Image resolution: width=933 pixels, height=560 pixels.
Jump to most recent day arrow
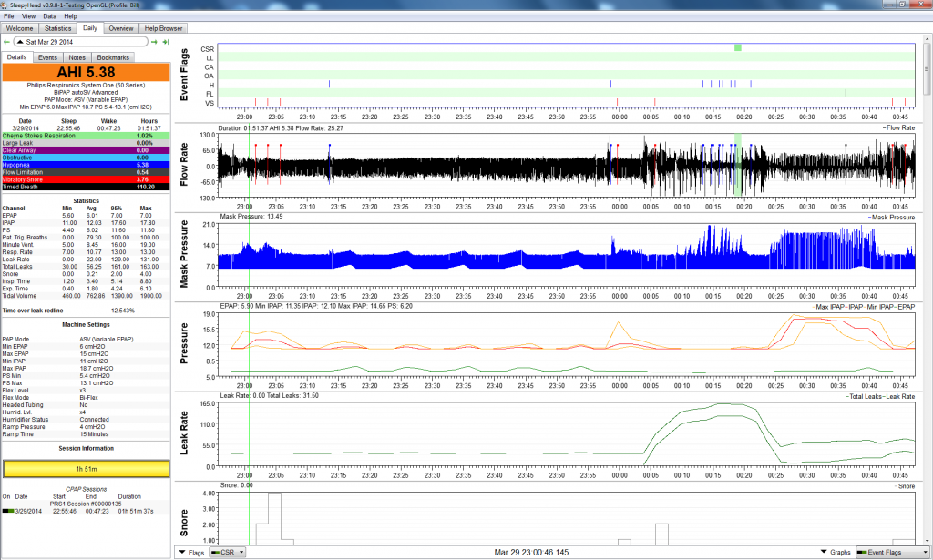pyautogui.click(x=167, y=42)
